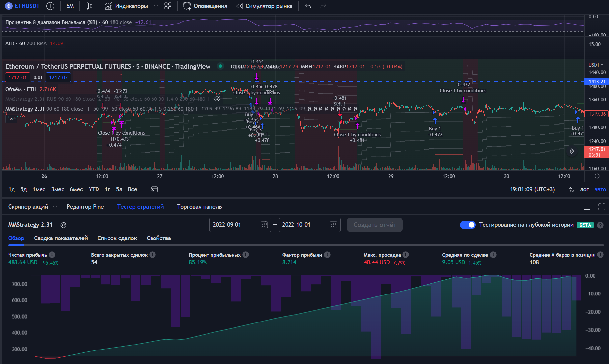Select the 5д date range
The image size is (609, 364).
(x=23, y=189)
